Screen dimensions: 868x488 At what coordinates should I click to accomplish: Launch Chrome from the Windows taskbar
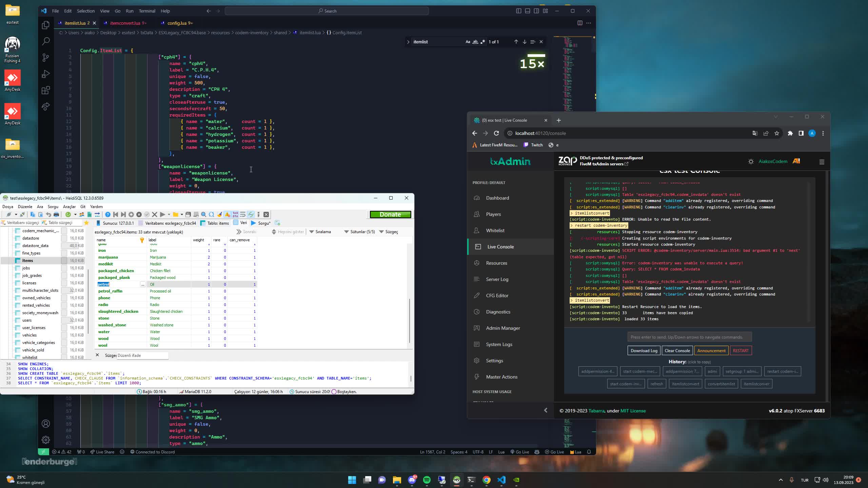(486, 480)
